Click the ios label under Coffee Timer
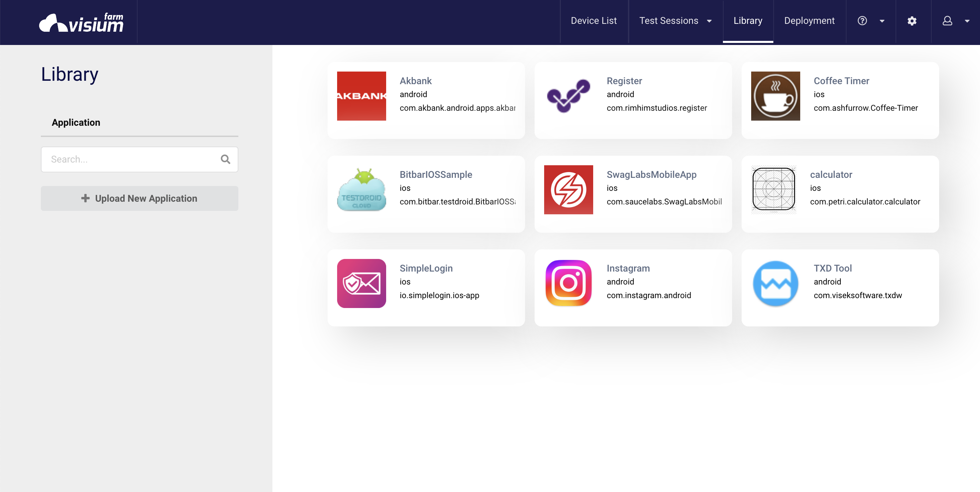Image resolution: width=980 pixels, height=492 pixels. click(x=819, y=94)
